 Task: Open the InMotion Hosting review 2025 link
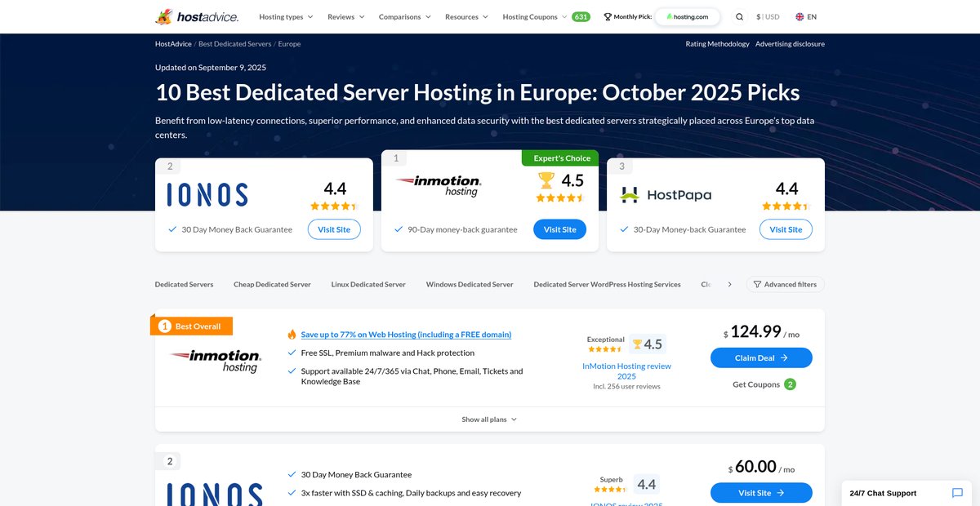click(x=626, y=371)
